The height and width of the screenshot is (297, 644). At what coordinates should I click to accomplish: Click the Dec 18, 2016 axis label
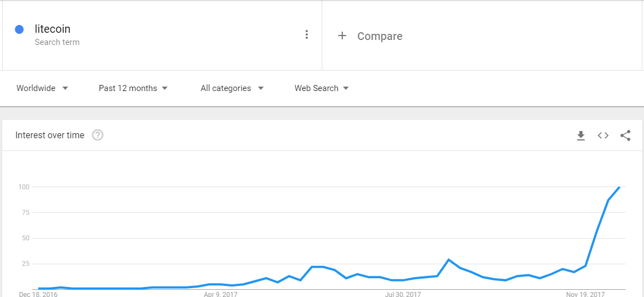tap(38, 294)
